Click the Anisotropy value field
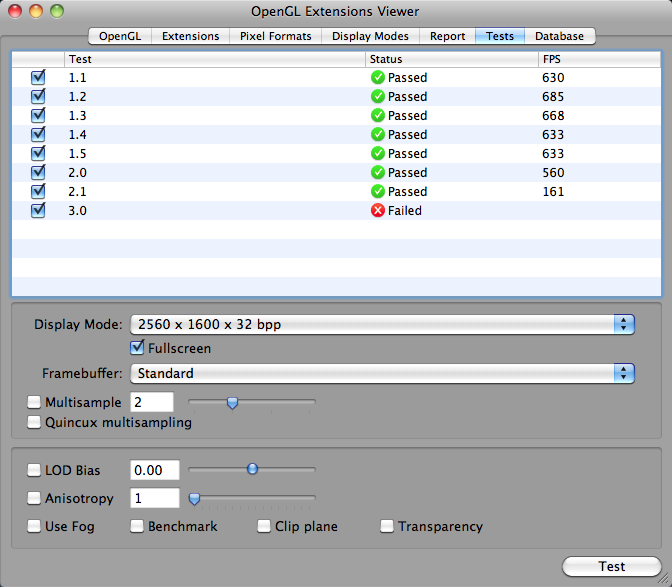The width and height of the screenshot is (672, 587). [x=155, y=498]
